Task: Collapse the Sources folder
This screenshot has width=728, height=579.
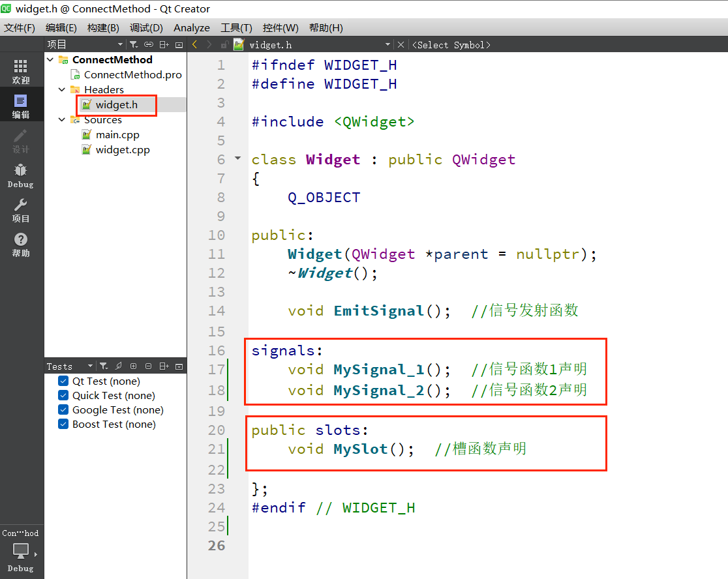Action: 62,120
